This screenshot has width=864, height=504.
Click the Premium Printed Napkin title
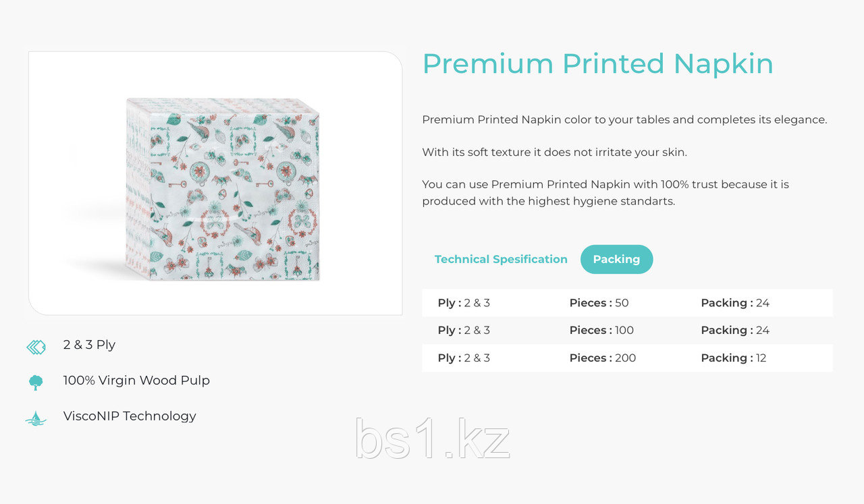pos(597,64)
